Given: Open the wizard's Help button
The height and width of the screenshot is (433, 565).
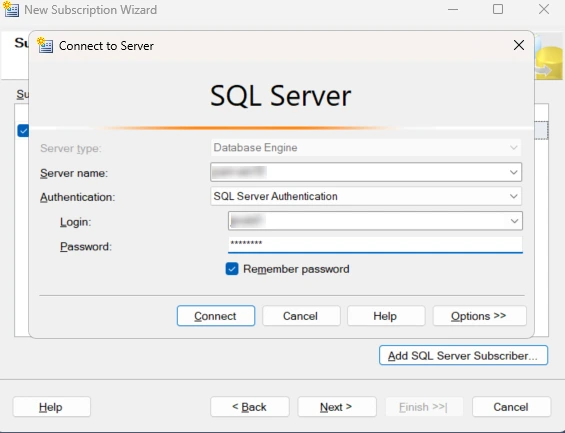Looking at the screenshot, I should click(52, 407).
